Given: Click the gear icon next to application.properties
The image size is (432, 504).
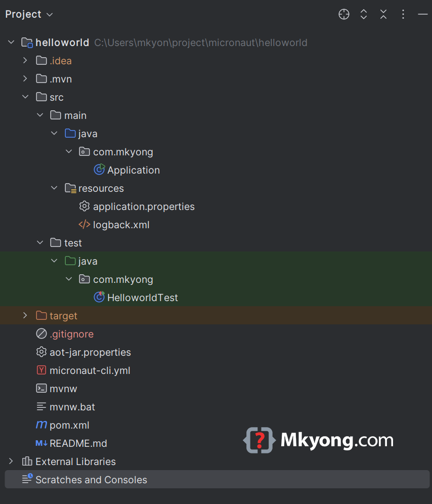Looking at the screenshot, I should point(84,206).
